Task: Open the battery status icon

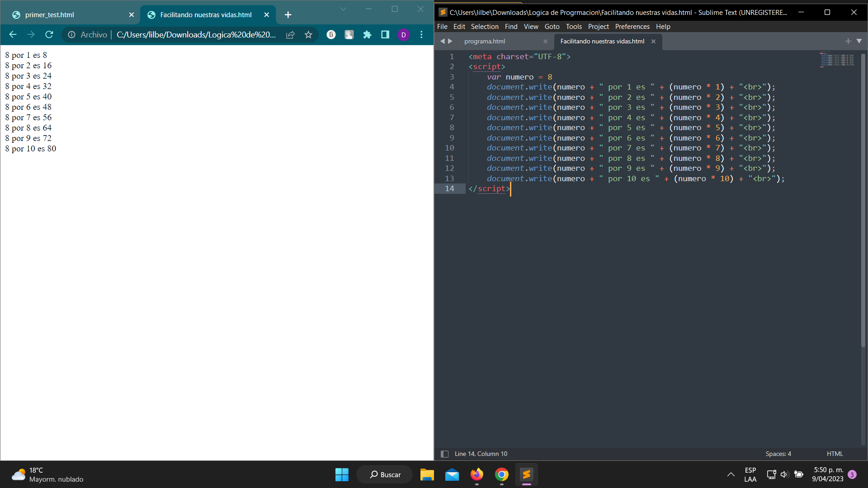Action: click(x=799, y=474)
